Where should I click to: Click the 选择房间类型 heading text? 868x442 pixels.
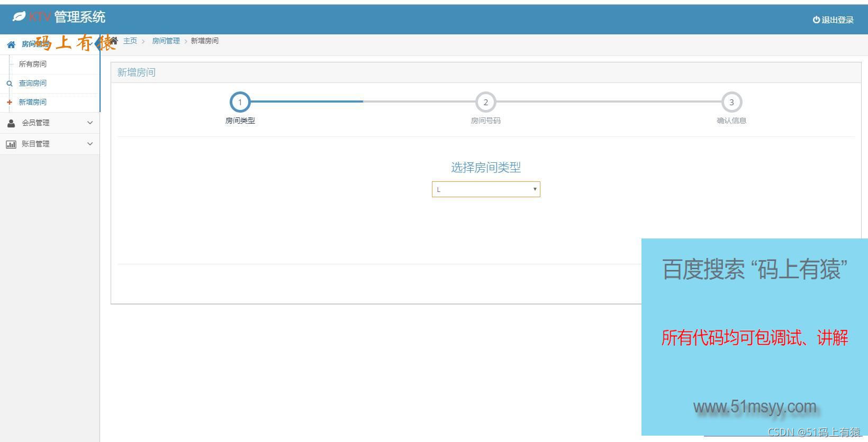pos(486,168)
